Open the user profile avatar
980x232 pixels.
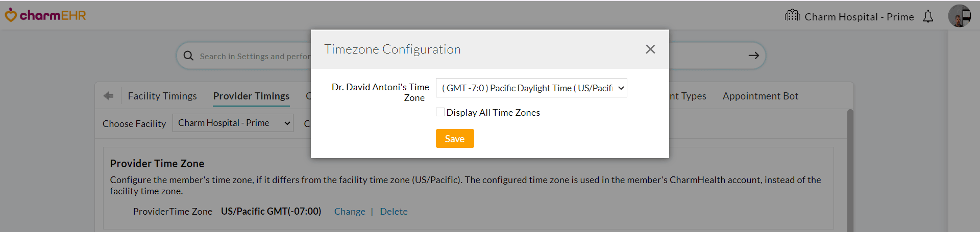(x=959, y=16)
